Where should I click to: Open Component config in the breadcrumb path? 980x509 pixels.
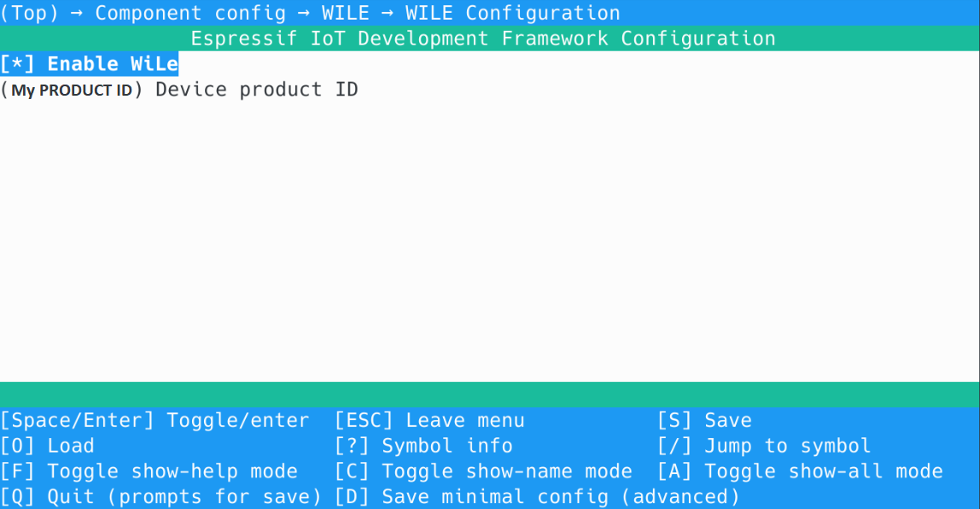click(x=190, y=14)
